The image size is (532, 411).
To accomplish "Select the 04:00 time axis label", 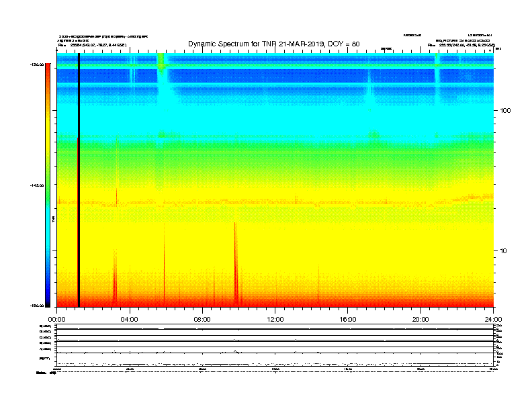I will pos(130,320).
